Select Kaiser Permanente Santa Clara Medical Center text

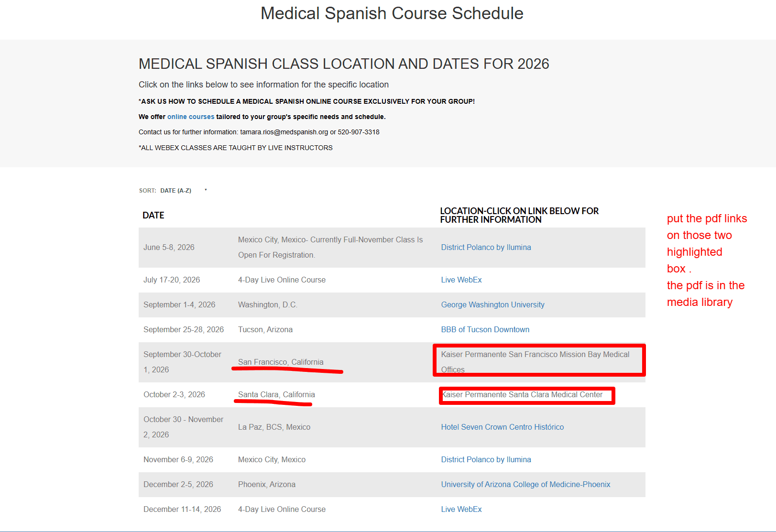tap(522, 394)
